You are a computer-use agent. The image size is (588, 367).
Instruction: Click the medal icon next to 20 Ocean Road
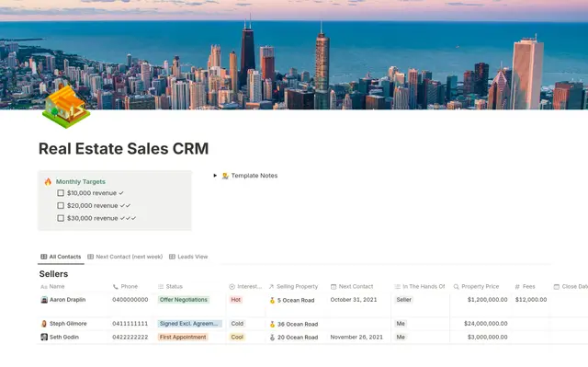click(272, 338)
